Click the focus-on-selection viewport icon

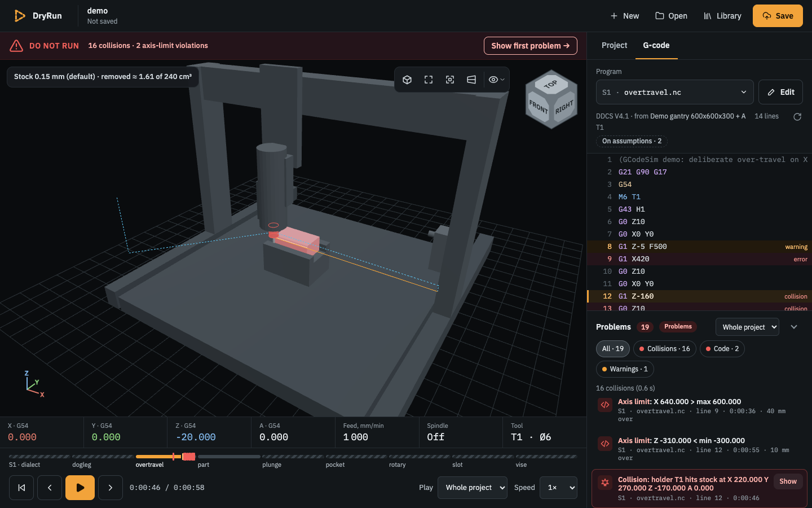click(x=450, y=80)
